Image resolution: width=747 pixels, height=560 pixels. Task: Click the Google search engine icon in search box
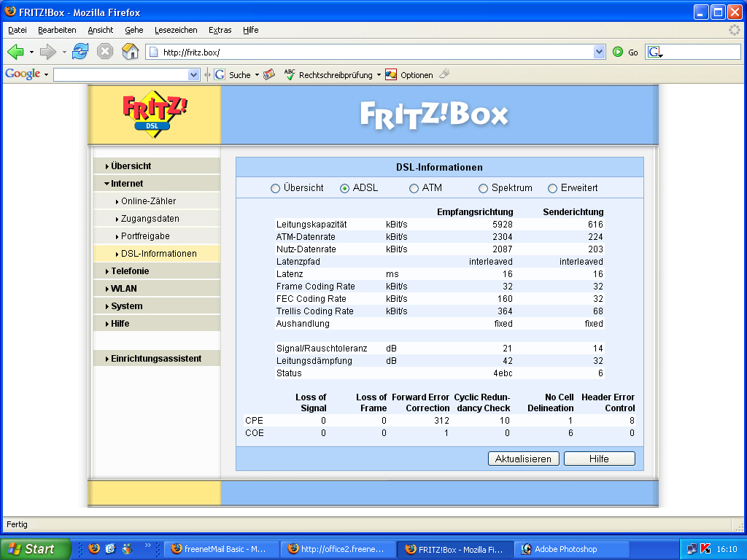(654, 52)
